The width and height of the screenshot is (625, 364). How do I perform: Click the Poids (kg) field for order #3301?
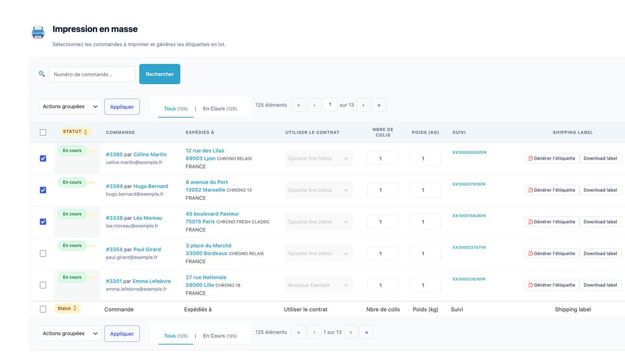coord(425,285)
